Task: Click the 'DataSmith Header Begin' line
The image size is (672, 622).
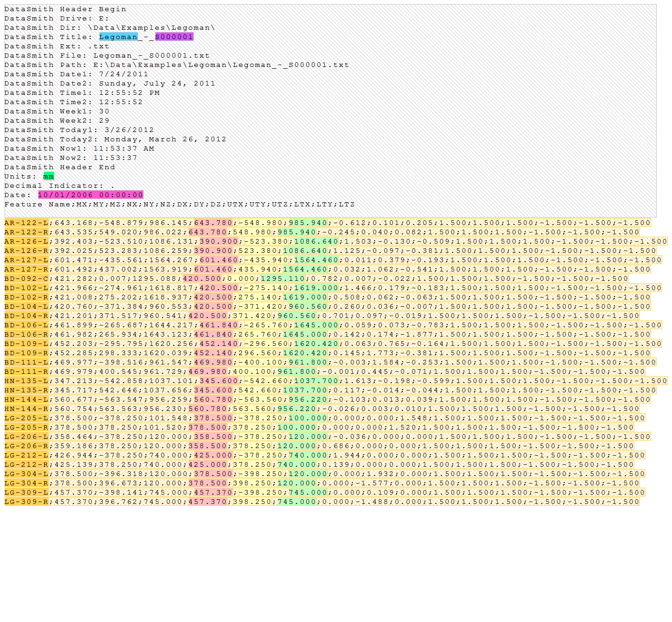Action: click(65, 9)
